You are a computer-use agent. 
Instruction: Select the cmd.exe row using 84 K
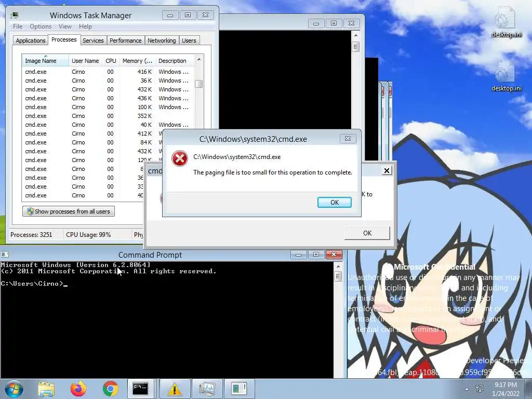[92, 142]
